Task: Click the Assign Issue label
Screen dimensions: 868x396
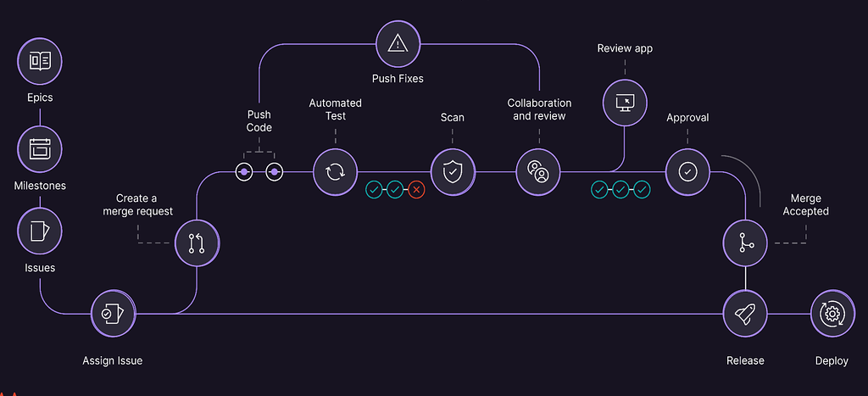Action: [113, 361]
